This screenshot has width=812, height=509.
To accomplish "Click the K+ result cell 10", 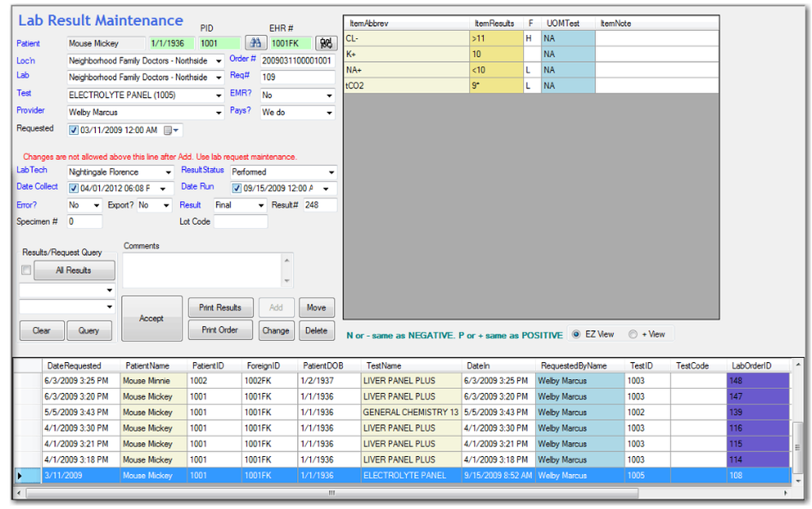I will pos(496,54).
